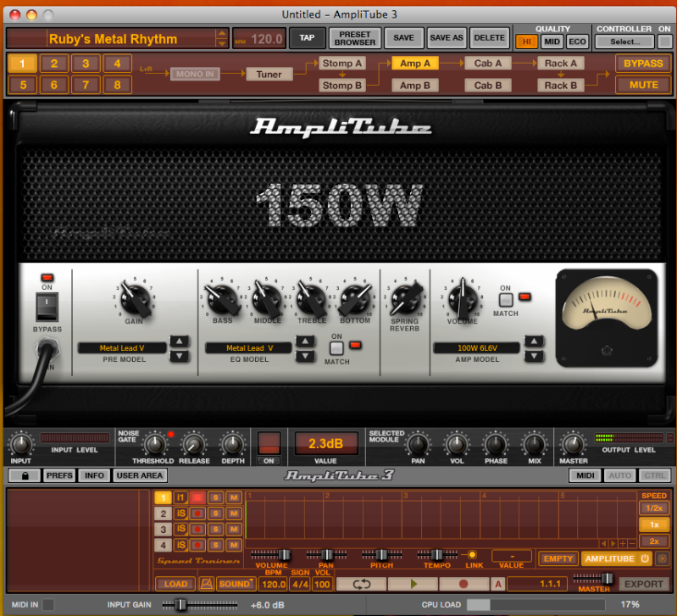Solo track 2 in the recorder
677x616 pixels.
215,513
